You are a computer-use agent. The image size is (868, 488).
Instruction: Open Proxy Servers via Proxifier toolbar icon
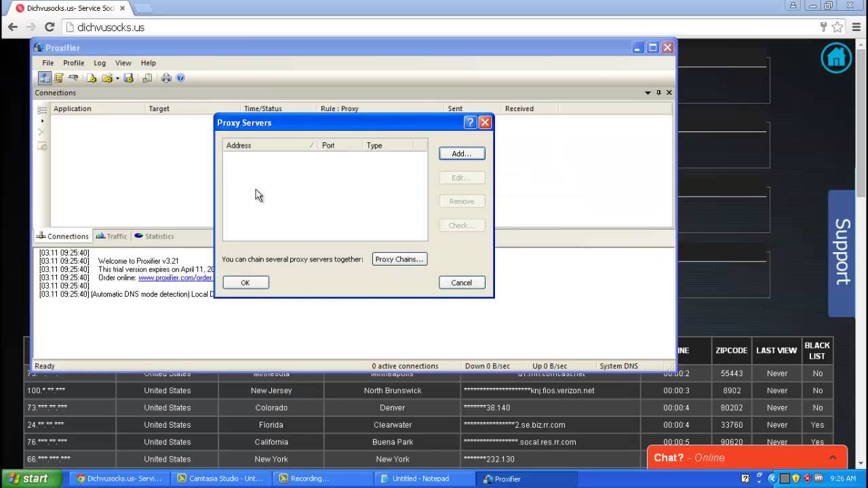45,78
